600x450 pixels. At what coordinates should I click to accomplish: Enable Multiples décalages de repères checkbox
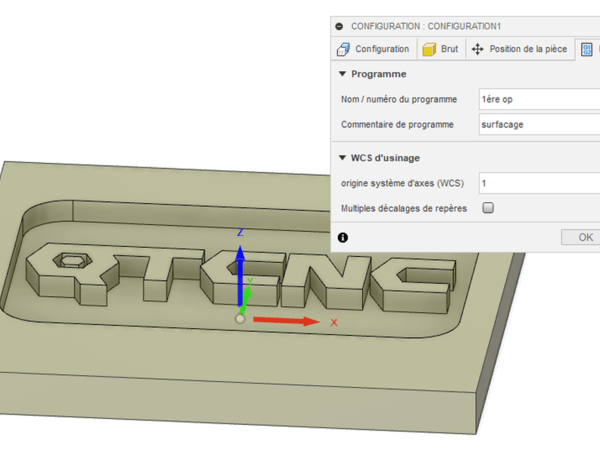[x=488, y=208]
